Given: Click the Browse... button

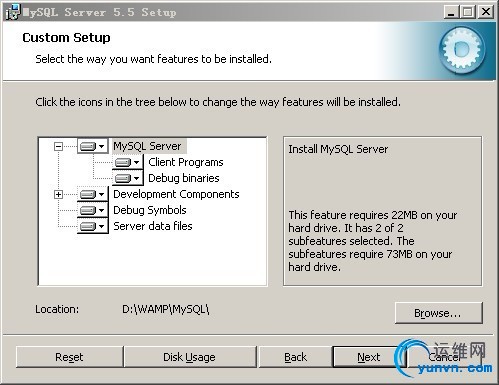Looking at the screenshot, I should click(x=439, y=313).
